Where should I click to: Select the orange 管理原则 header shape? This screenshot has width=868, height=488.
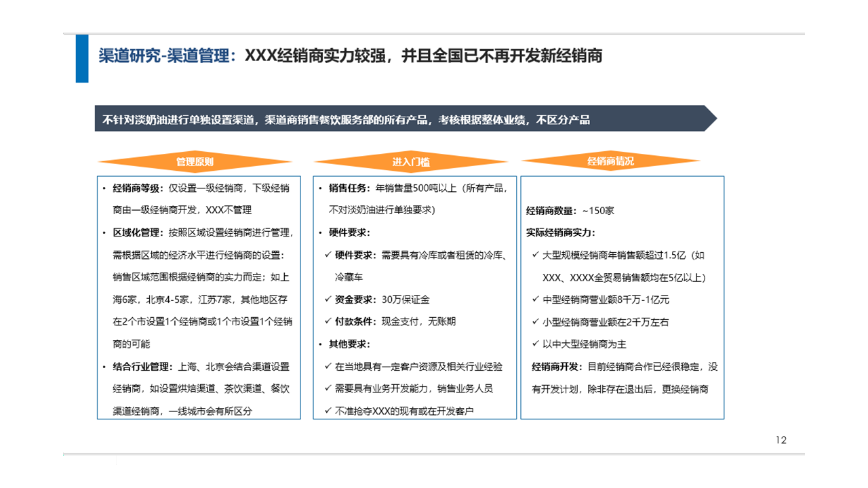click(x=195, y=162)
